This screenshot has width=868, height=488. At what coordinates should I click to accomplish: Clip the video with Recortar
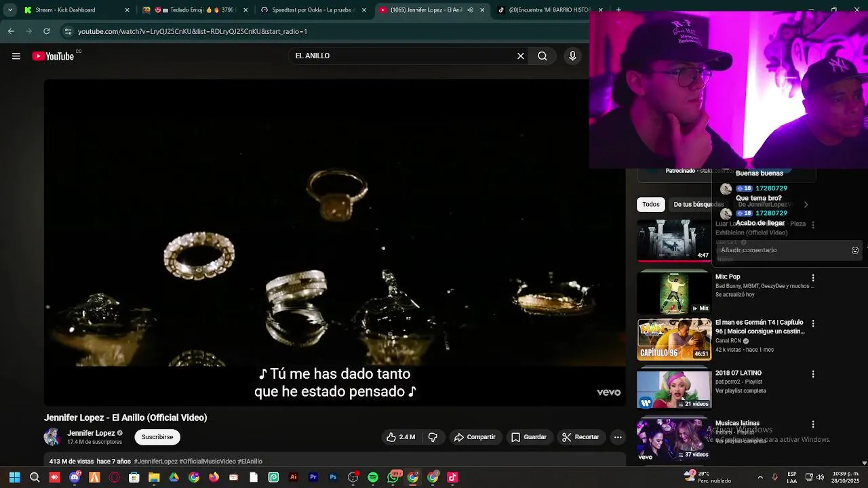580,437
